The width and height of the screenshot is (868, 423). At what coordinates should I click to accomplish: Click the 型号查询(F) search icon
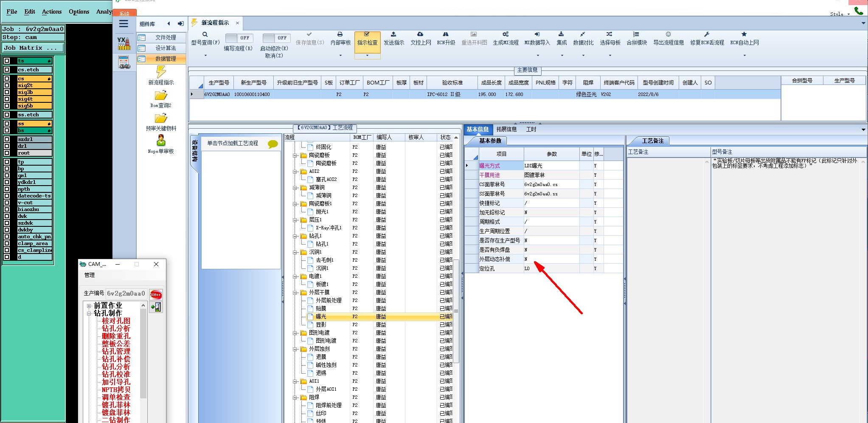pyautogui.click(x=205, y=34)
